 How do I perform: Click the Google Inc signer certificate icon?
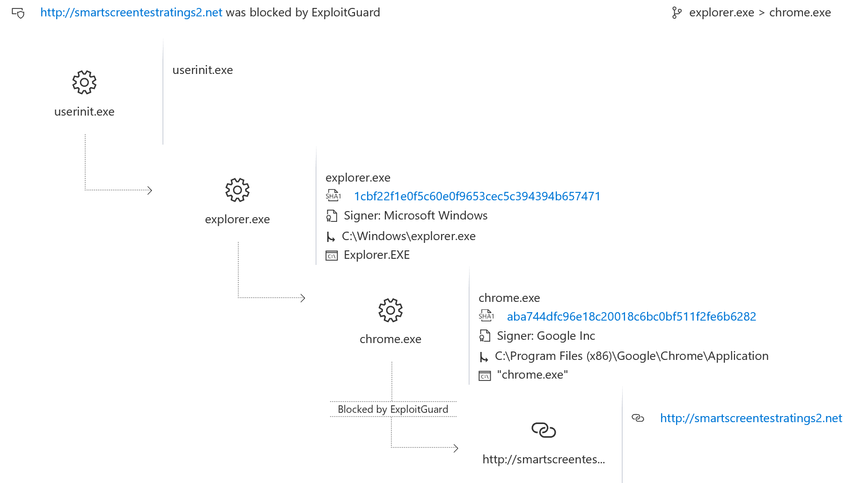(x=485, y=336)
